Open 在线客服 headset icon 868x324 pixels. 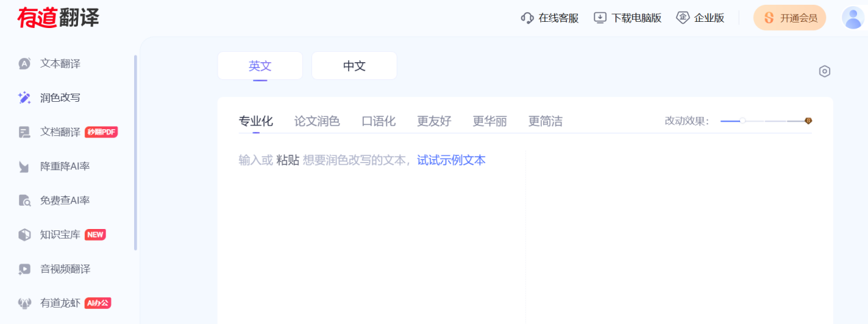pyautogui.click(x=527, y=18)
